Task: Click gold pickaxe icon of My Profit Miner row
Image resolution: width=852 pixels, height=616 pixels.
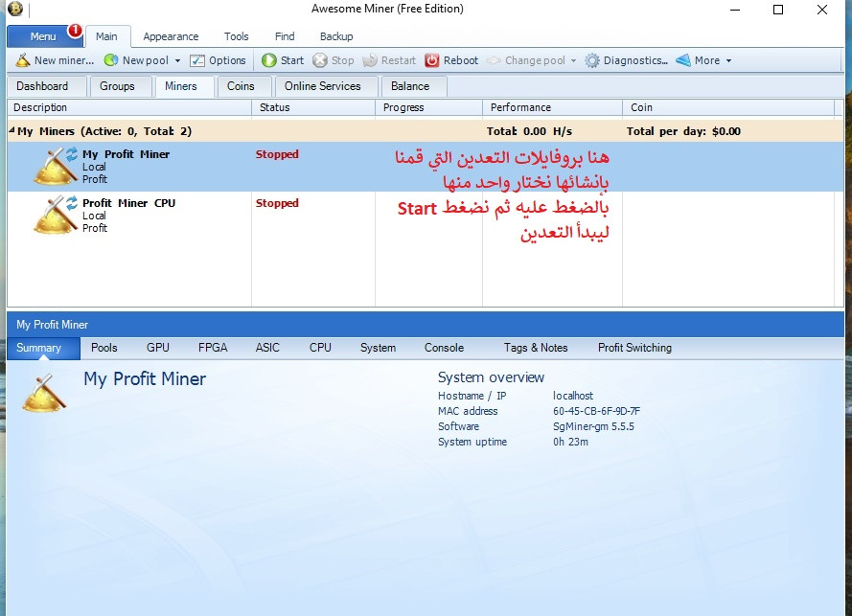Action: pyautogui.click(x=56, y=167)
